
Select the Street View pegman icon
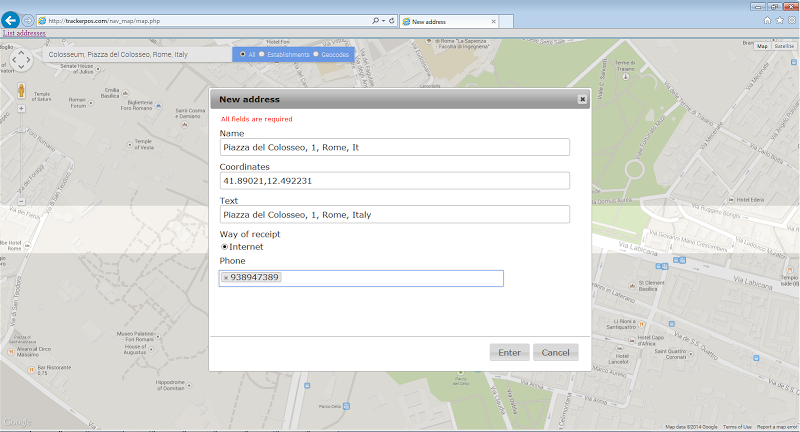click(x=21, y=91)
